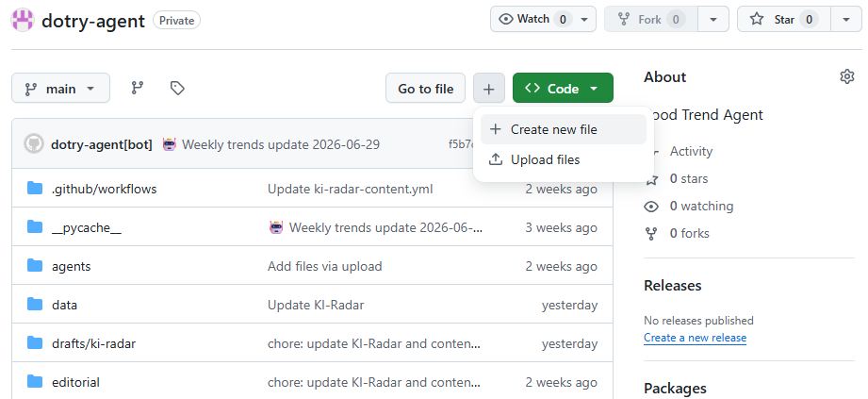This screenshot has width=868, height=399.
Task: Expand the Star lists dropdown arrow
Action: [846, 20]
